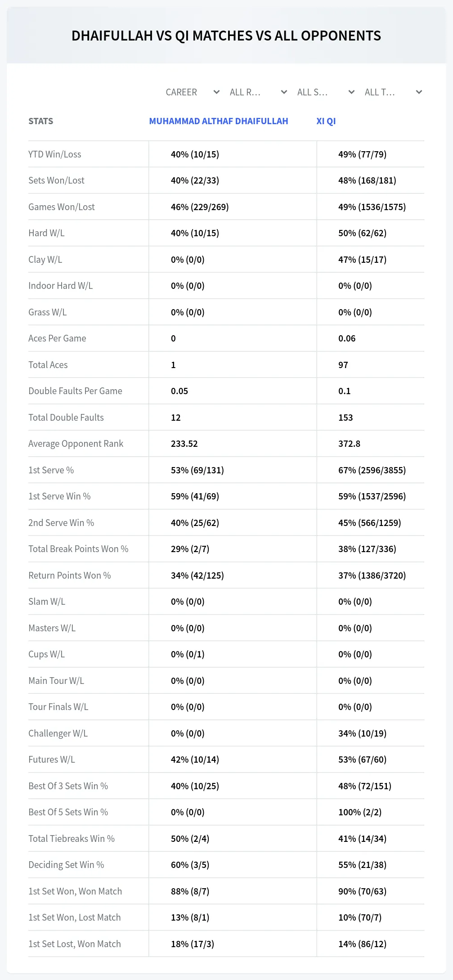This screenshot has width=453, height=980.
Task: Click the chevron arrow next to ALL S...
Action: [351, 92]
